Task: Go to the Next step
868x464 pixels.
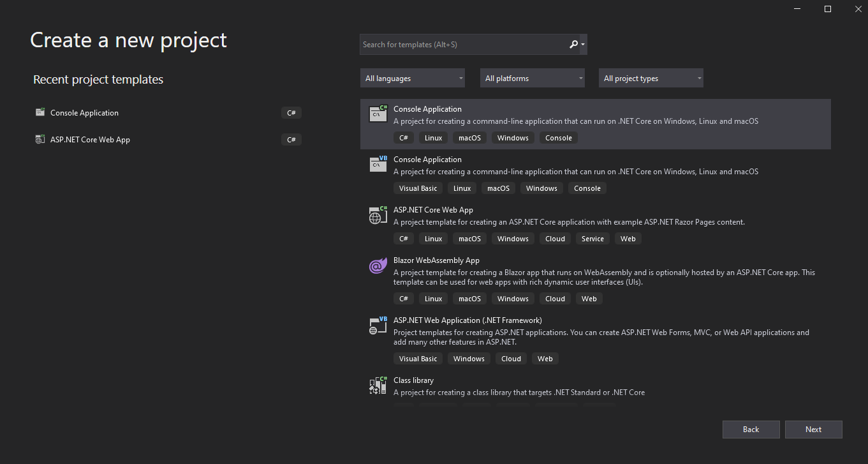Action: 814,430
